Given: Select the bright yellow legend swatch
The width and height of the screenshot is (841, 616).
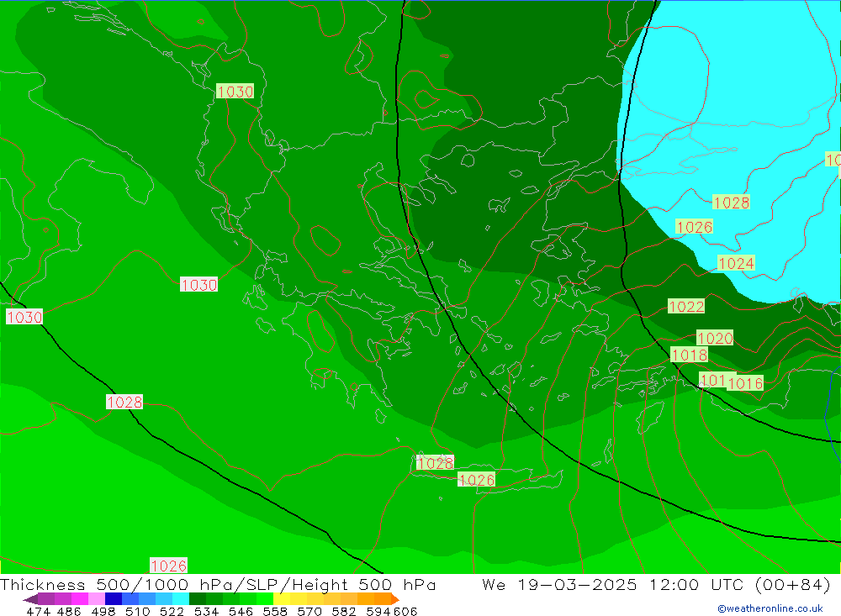Looking at the screenshot, I should pos(282,599).
